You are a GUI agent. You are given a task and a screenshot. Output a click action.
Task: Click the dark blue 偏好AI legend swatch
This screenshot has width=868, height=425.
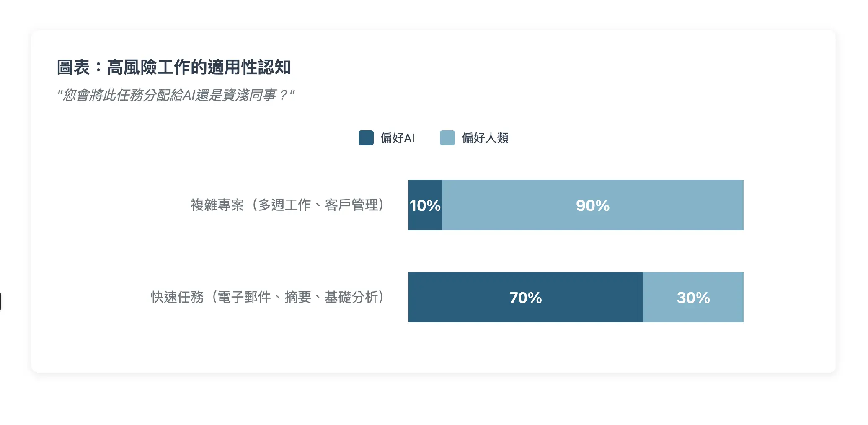(366, 138)
